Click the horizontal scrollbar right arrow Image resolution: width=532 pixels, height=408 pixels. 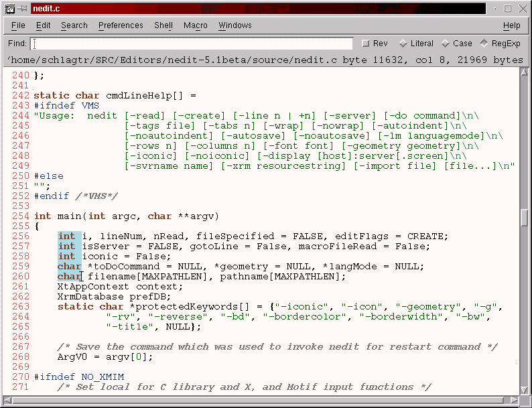pyautogui.click(x=515, y=400)
